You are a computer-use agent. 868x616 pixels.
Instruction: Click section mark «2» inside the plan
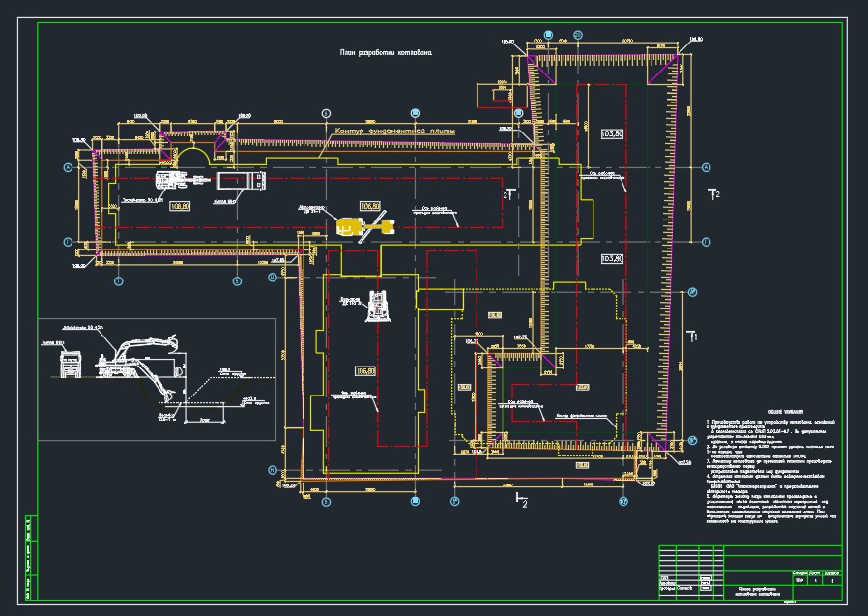(509, 194)
